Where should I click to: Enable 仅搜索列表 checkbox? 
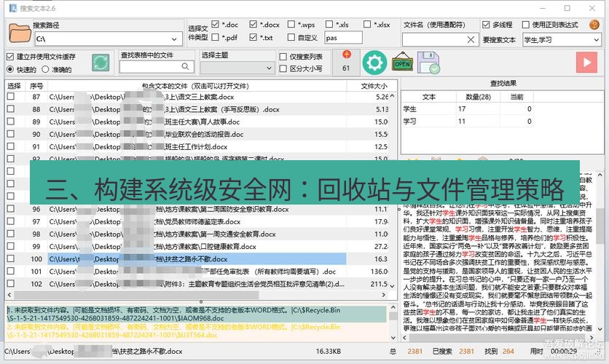pos(283,57)
